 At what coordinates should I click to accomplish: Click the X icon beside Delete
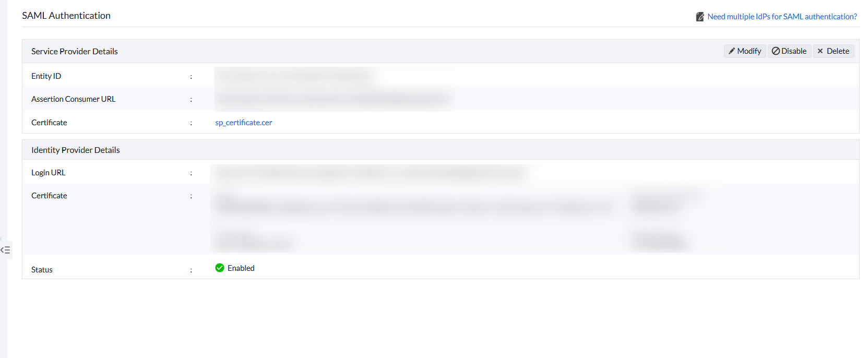[820, 51]
